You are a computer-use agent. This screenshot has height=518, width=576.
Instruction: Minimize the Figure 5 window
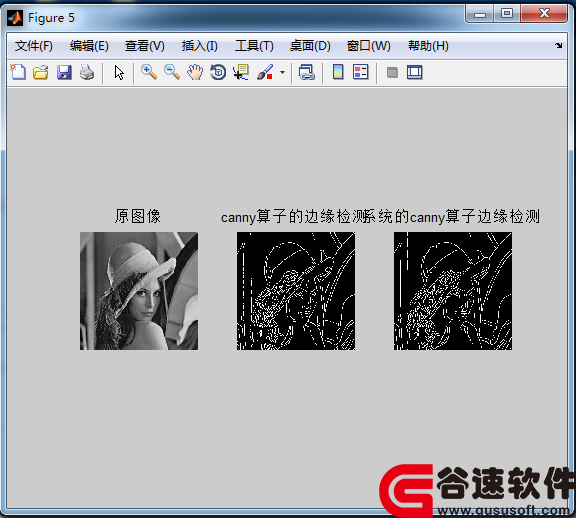[479, 14]
